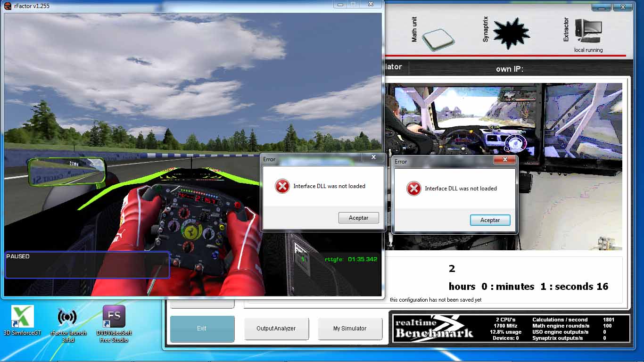Click the rFactor title bar app icon
The width and height of the screenshot is (644, 362).
(8, 6)
